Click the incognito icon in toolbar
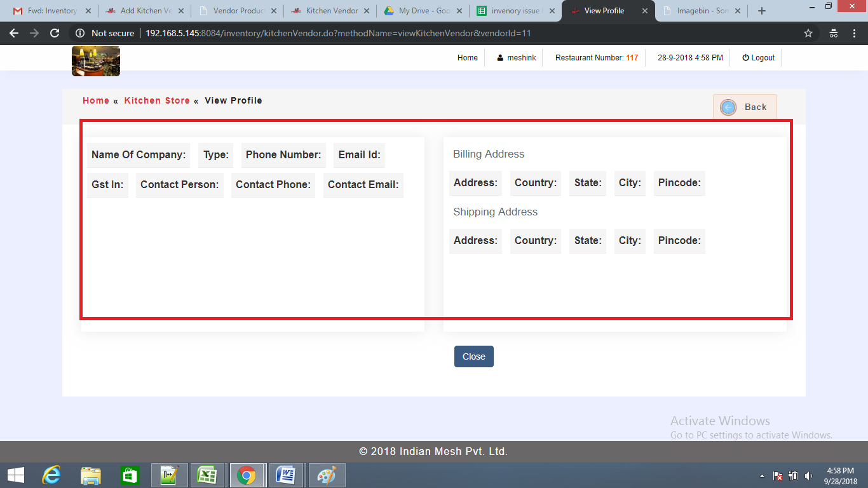The width and height of the screenshot is (868, 488). 834,33
